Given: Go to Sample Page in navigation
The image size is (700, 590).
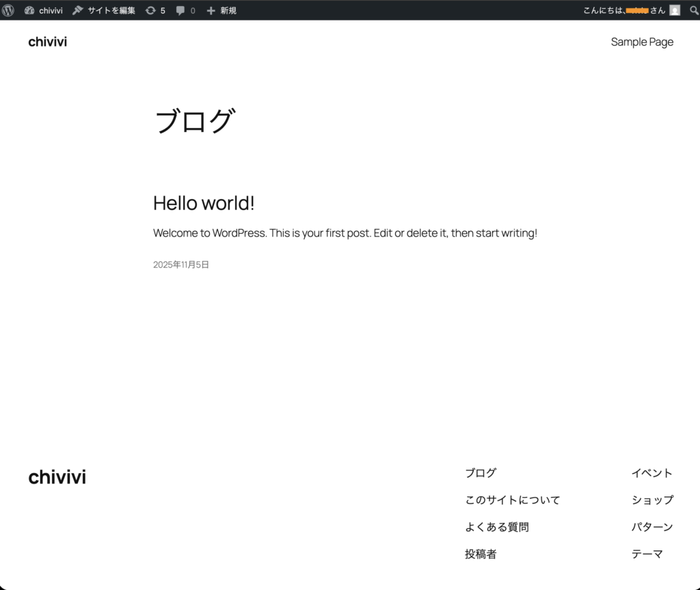Looking at the screenshot, I should point(642,42).
